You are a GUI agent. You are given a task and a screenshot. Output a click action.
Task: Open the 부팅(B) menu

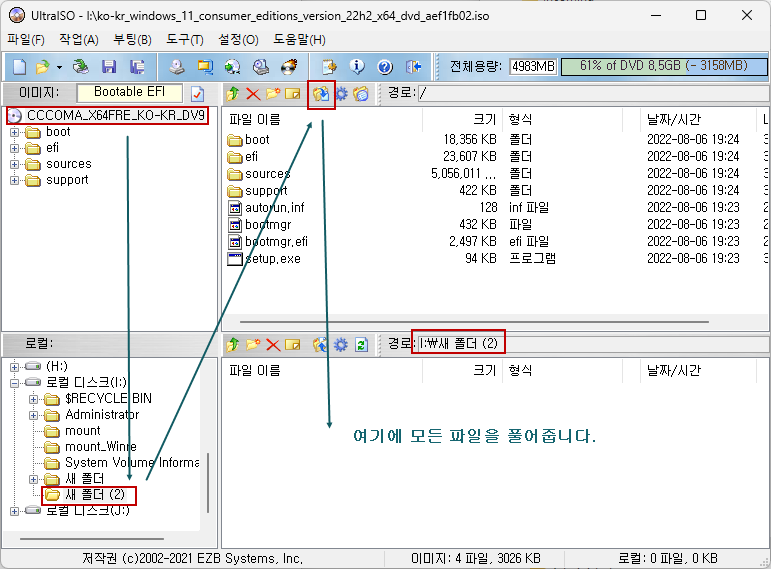tap(132, 39)
